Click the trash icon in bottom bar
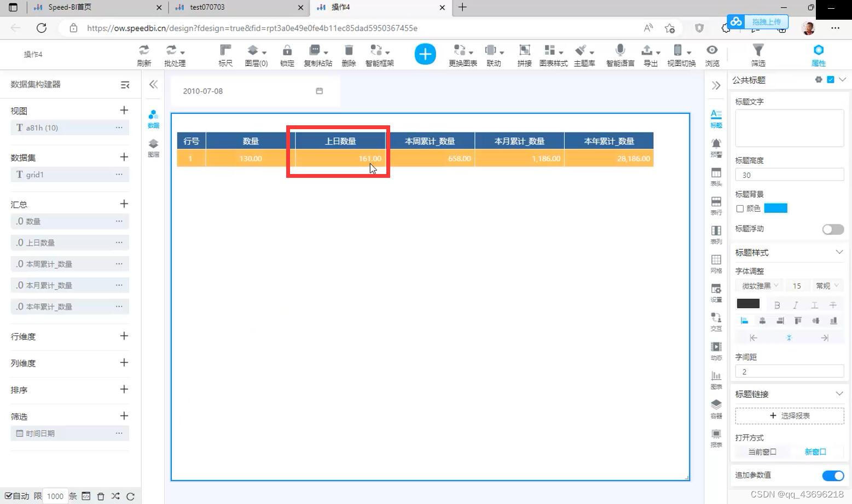 click(101, 496)
